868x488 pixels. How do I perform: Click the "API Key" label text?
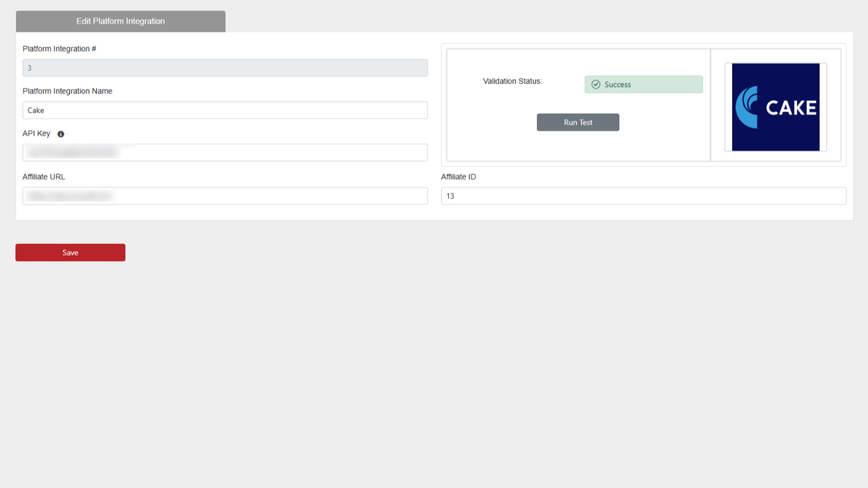point(36,133)
